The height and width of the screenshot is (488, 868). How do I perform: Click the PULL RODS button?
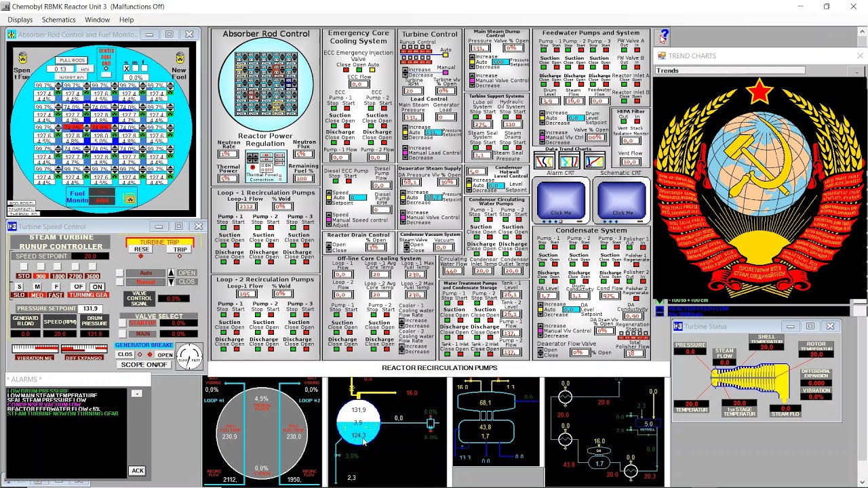pyautogui.click(x=72, y=60)
